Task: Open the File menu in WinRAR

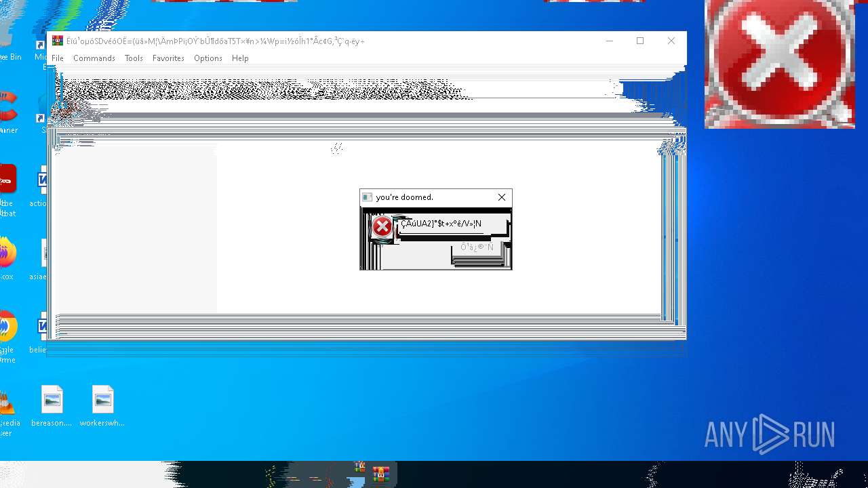Action: tap(58, 58)
